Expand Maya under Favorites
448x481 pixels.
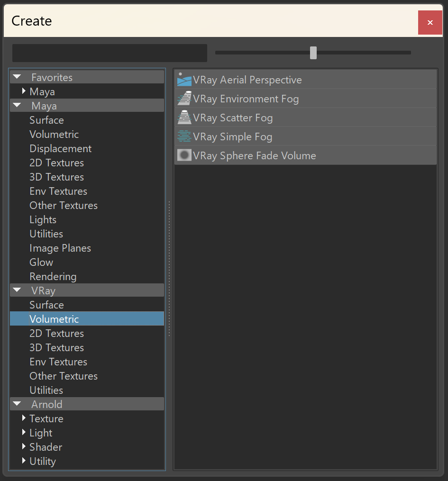24,91
